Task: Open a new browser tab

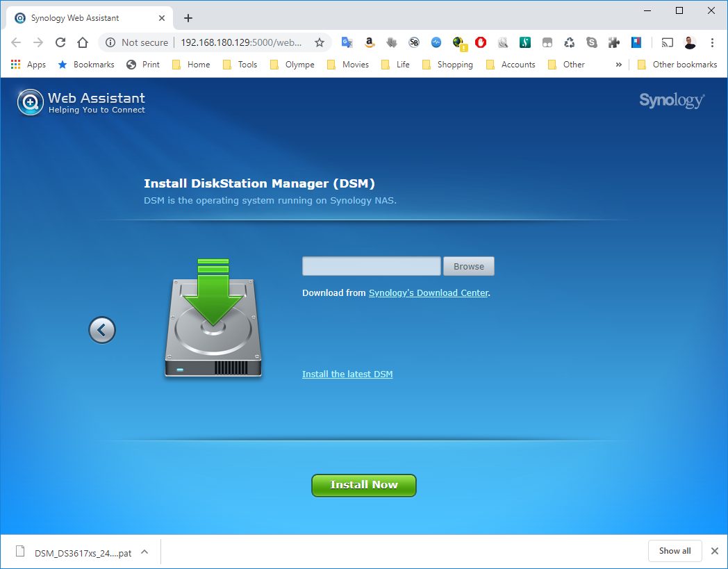Action: click(188, 18)
